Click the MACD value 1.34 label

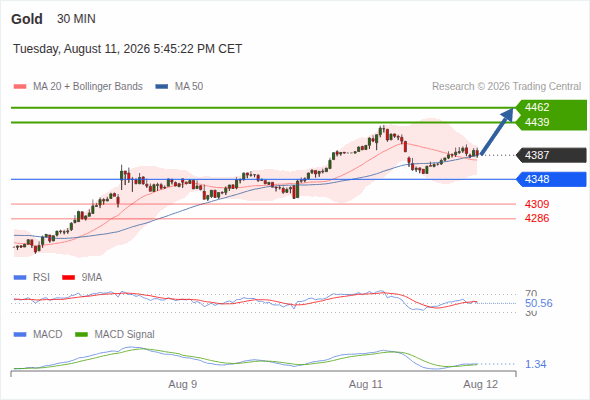tap(535, 364)
